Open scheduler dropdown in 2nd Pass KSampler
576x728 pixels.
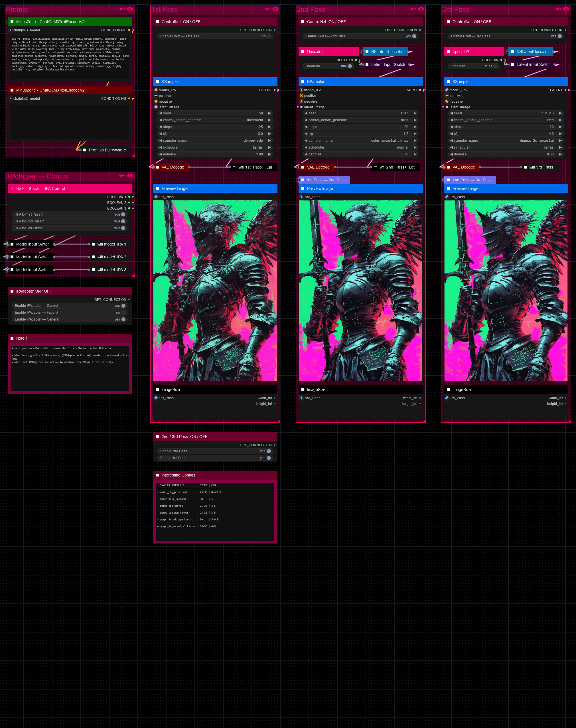(x=360, y=147)
